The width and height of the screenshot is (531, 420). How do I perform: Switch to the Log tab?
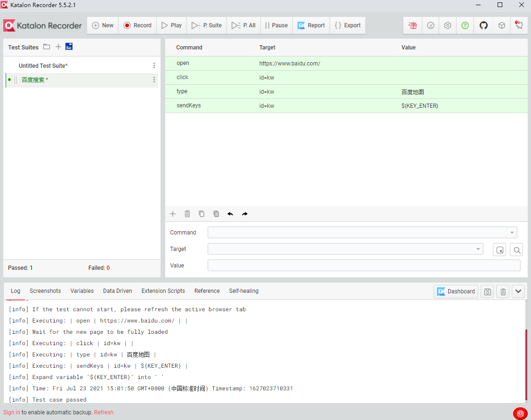tap(16, 291)
